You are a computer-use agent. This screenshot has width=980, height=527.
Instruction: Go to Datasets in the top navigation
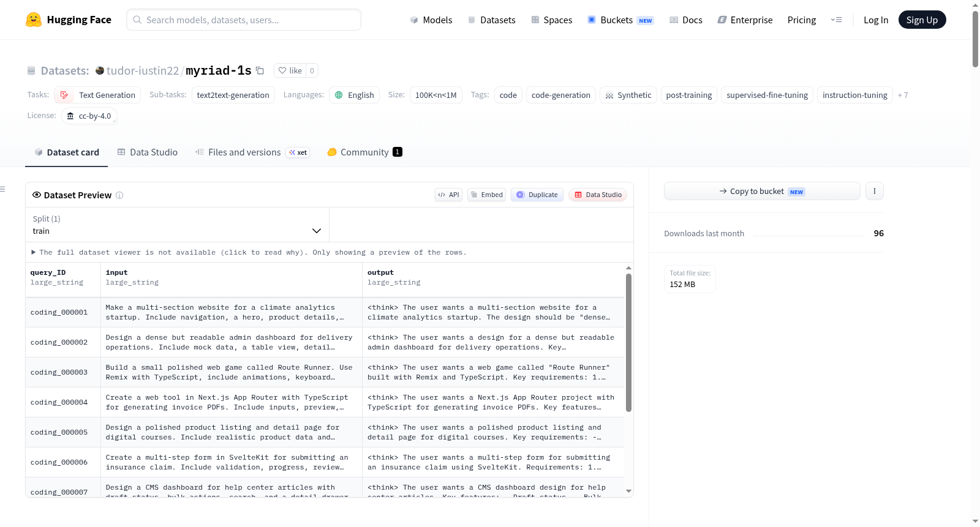coord(491,20)
